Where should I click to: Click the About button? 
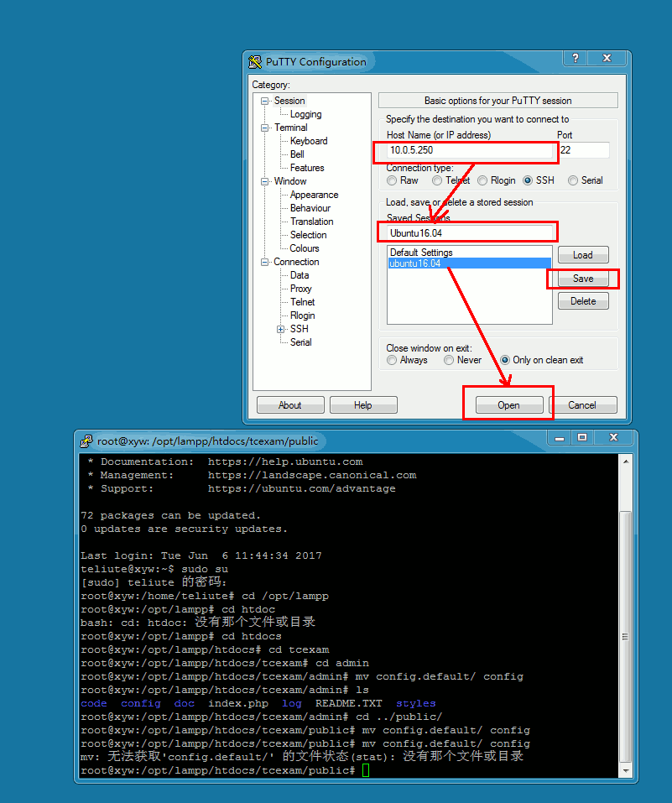tap(290, 405)
